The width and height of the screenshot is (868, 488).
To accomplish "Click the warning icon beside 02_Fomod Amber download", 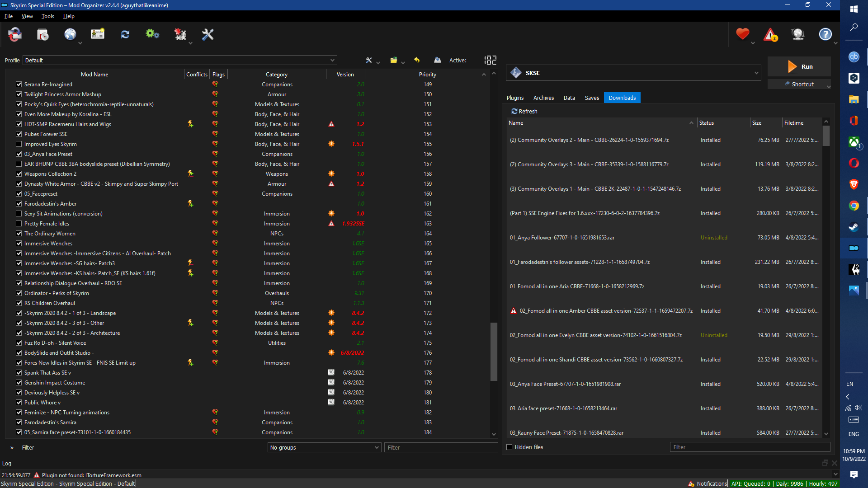I will (514, 311).
